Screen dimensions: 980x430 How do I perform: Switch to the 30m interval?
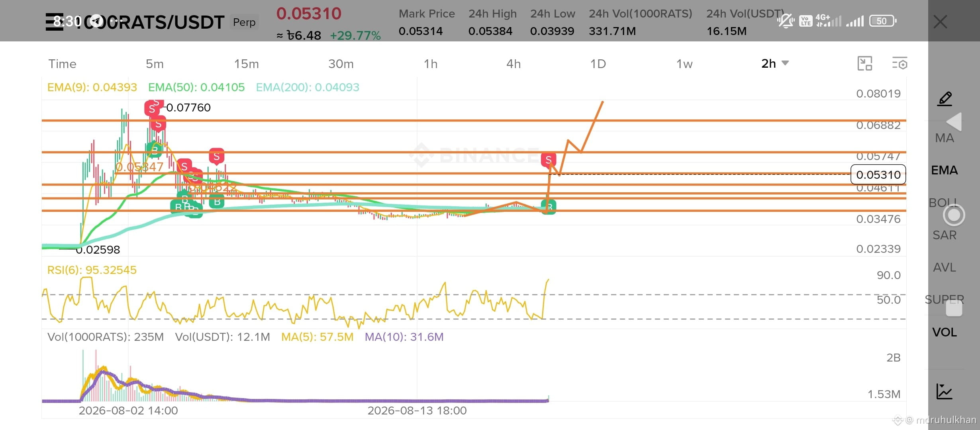coord(341,64)
